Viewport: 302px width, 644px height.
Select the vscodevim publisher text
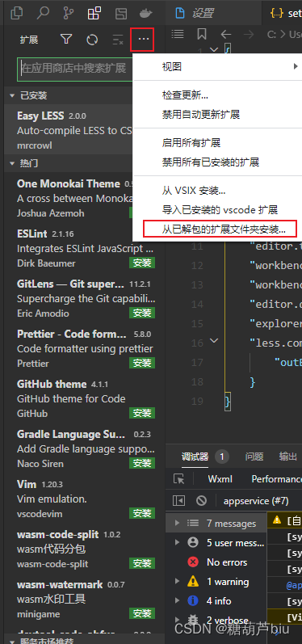pyautogui.click(x=40, y=514)
